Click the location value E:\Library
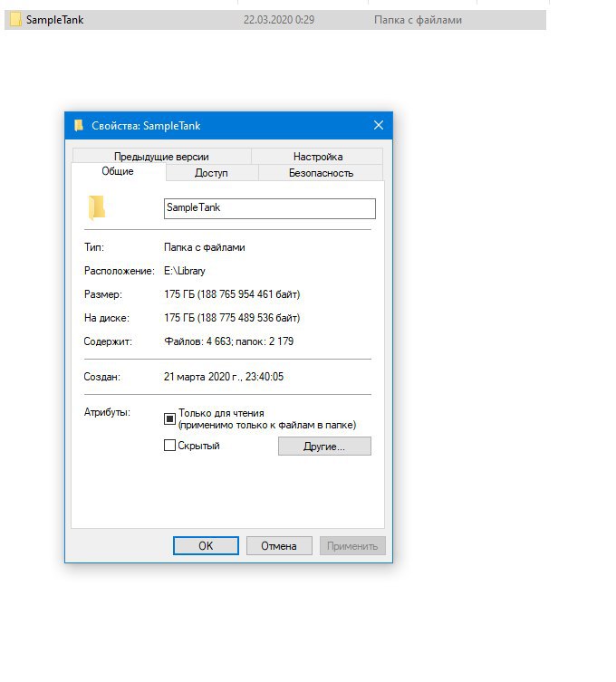Viewport: 616px width, 682px height. click(185, 271)
